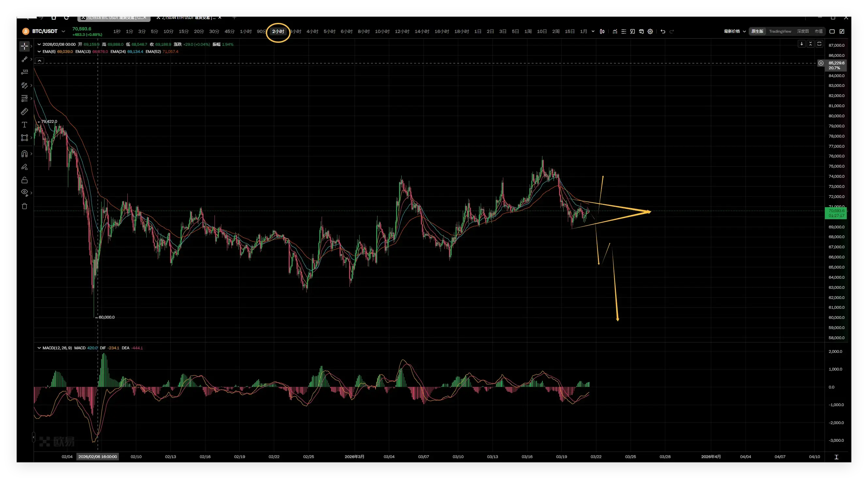Select the trend line drawing tool
The width and height of the screenshot is (868, 479).
(24, 59)
